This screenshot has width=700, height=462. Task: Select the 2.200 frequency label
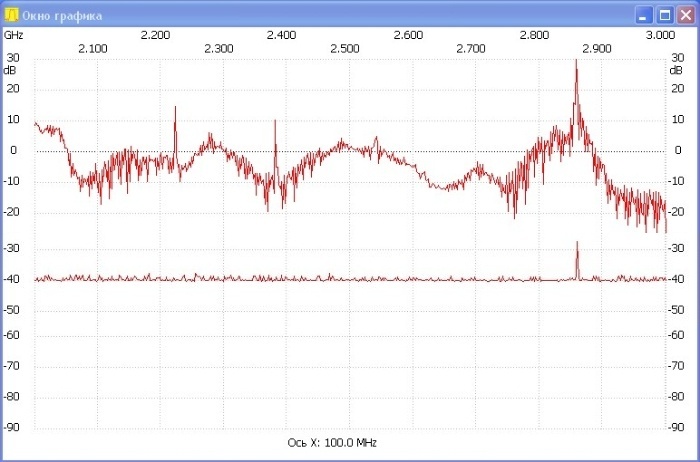(155, 35)
